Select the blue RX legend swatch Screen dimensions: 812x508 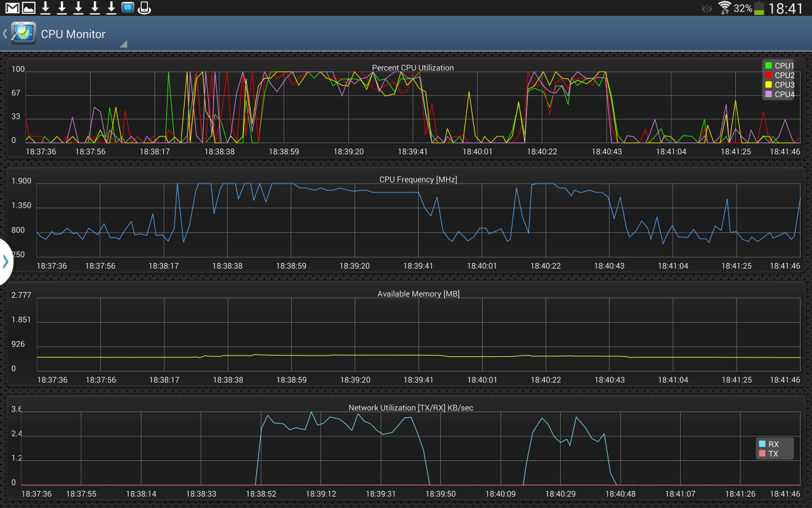(x=762, y=444)
